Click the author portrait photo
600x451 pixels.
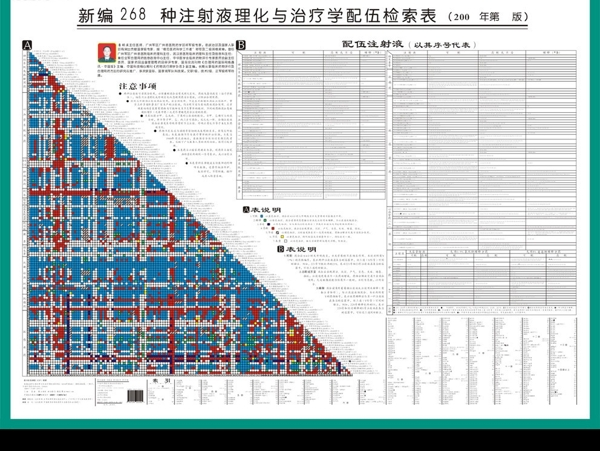(x=103, y=53)
